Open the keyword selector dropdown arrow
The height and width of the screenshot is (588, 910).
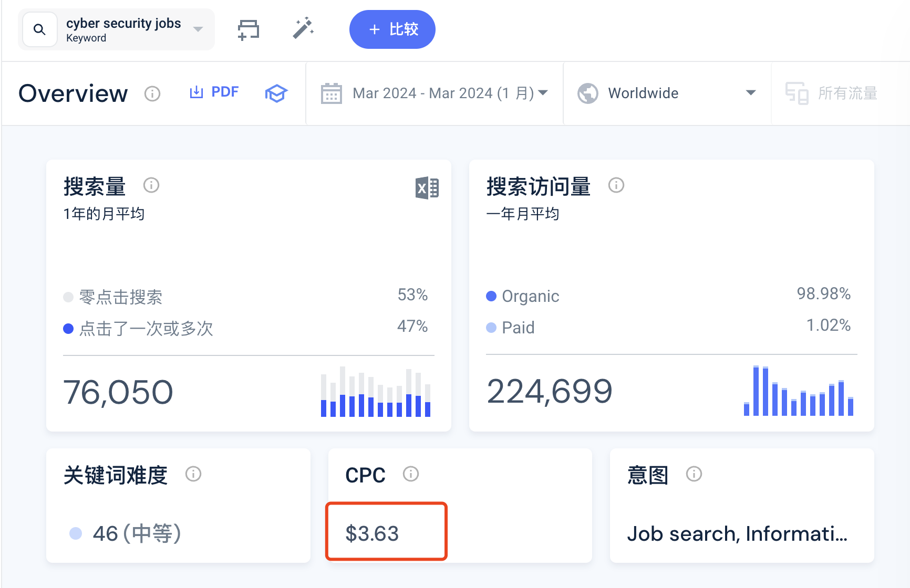(x=198, y=29)
